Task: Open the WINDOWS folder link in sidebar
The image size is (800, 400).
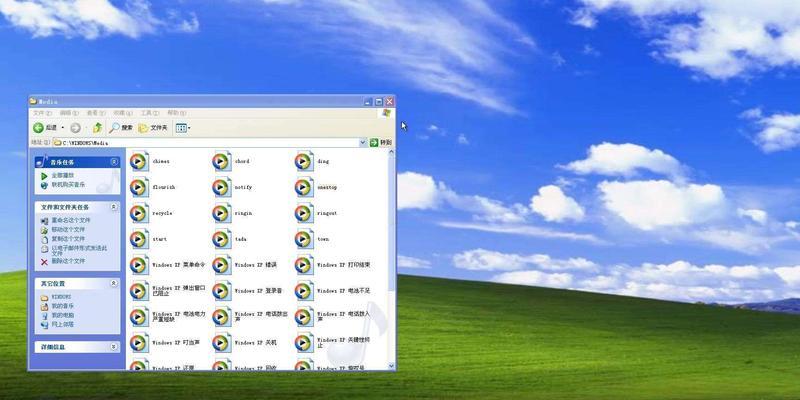Action: (x=61, y=297)
